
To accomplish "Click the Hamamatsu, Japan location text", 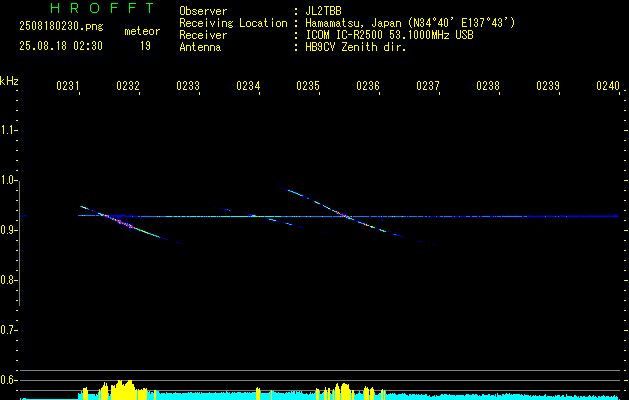I will click(410, 23).
